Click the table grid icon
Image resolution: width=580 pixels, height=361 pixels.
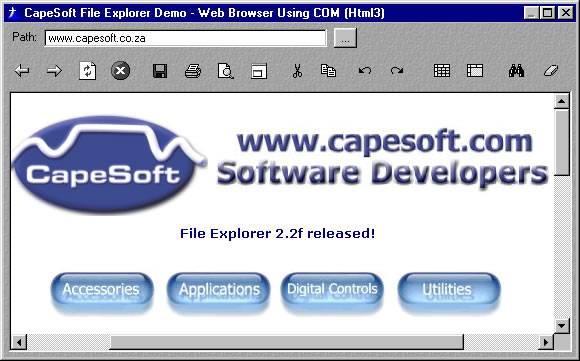442,70
